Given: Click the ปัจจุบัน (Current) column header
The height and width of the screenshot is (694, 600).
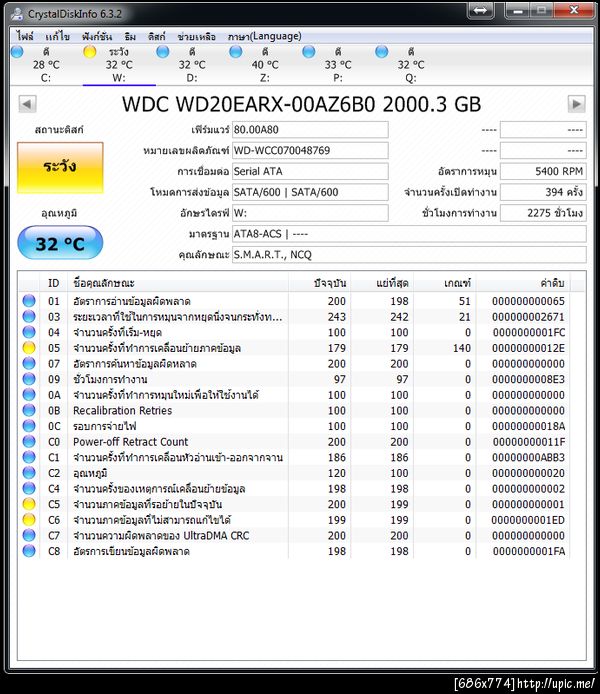Looking at the screenshot, I should pos(319,283).
